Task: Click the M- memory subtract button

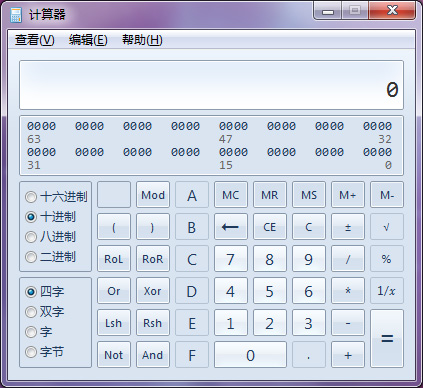Action: click(x=387, y=195)
